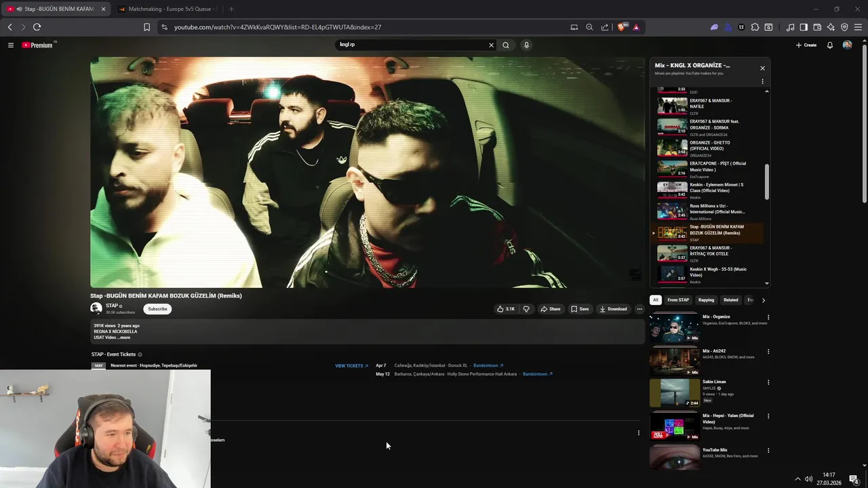Open Mix playlist options menu
Screen dimensions: 868x488
tap(762, 82)
